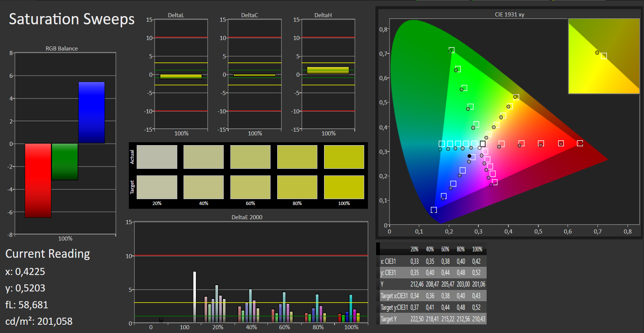Select the 20% Actual color swatch

pyautogui.click(x=157, y=157)
